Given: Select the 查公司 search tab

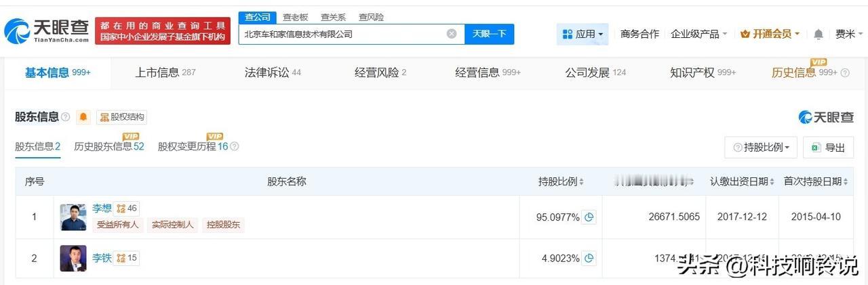Looking at the screenshot, I should click(257, 17).
